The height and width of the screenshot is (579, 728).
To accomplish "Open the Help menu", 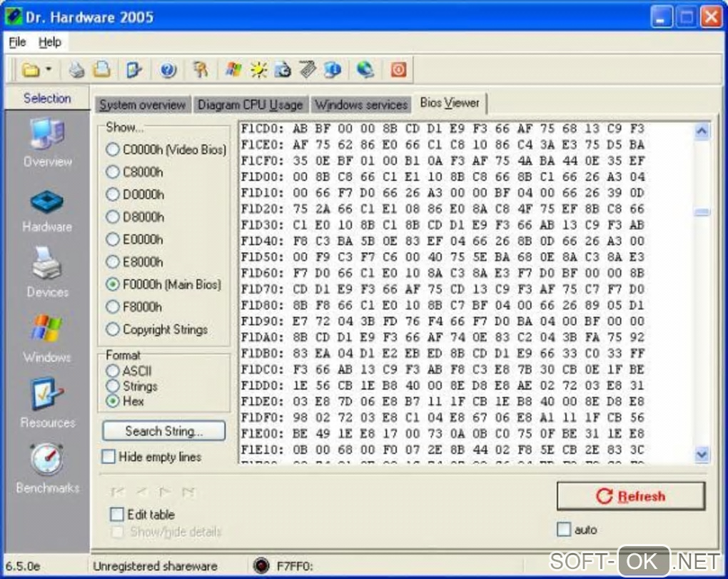I will [50, 42].
